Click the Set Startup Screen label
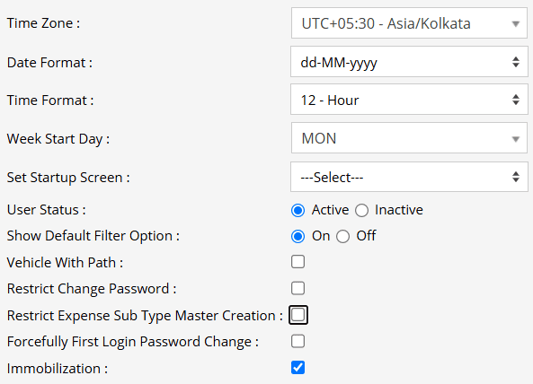Image resolution: width=533 pixels, height=384 pixels. click(x=68, y=177)
